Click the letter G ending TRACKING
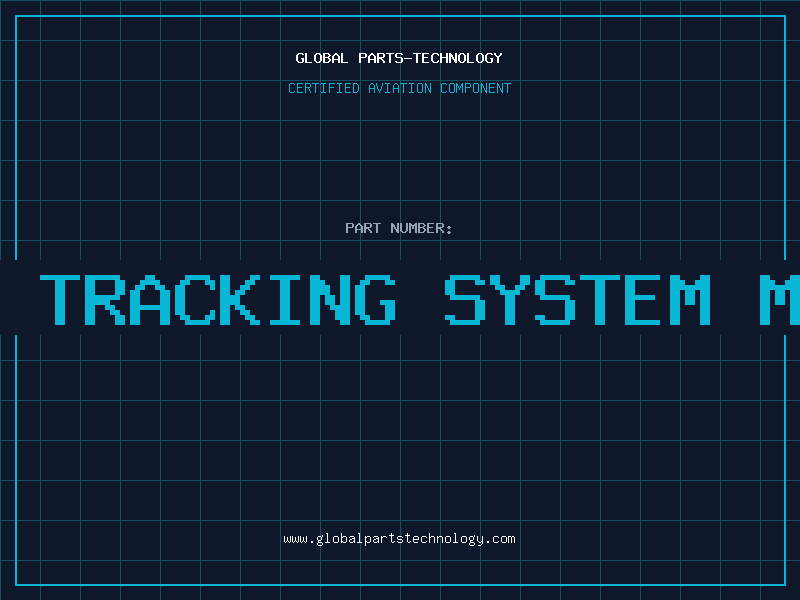Image resolution: width=800 pixels, height=600 pixels. coord(374,298)
